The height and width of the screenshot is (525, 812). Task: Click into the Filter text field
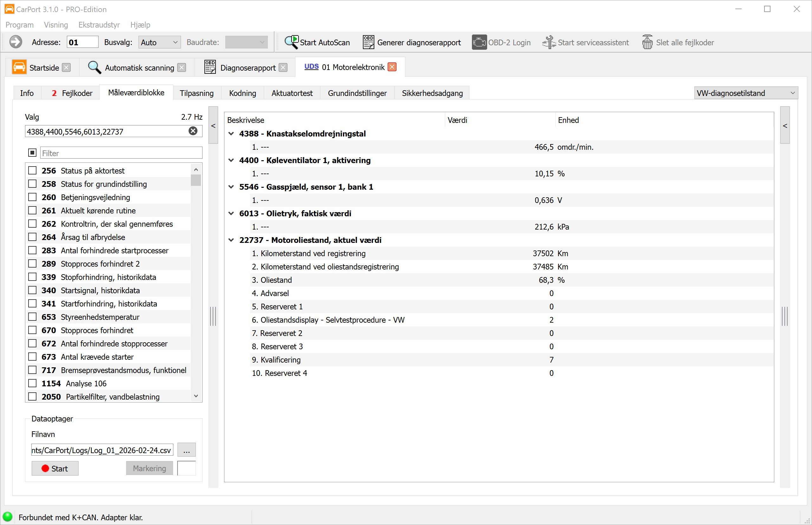click(121, 153)
